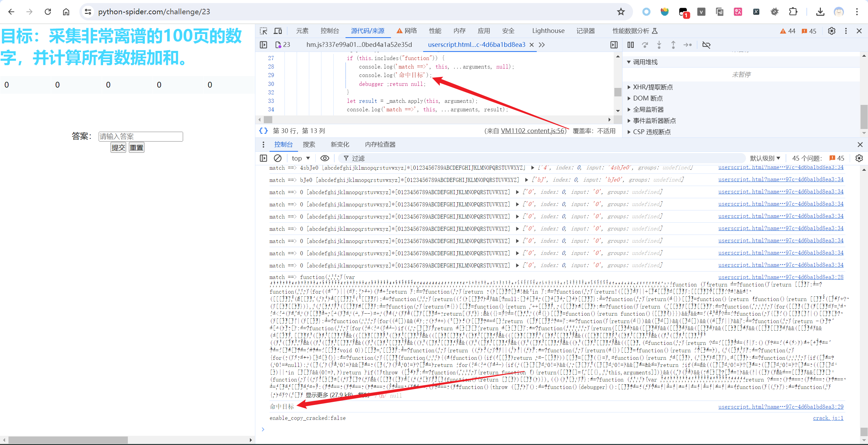Open the top context dropdown
Image resolution: width=868 pixels, height=445 pixels.
tap(301, 158)
